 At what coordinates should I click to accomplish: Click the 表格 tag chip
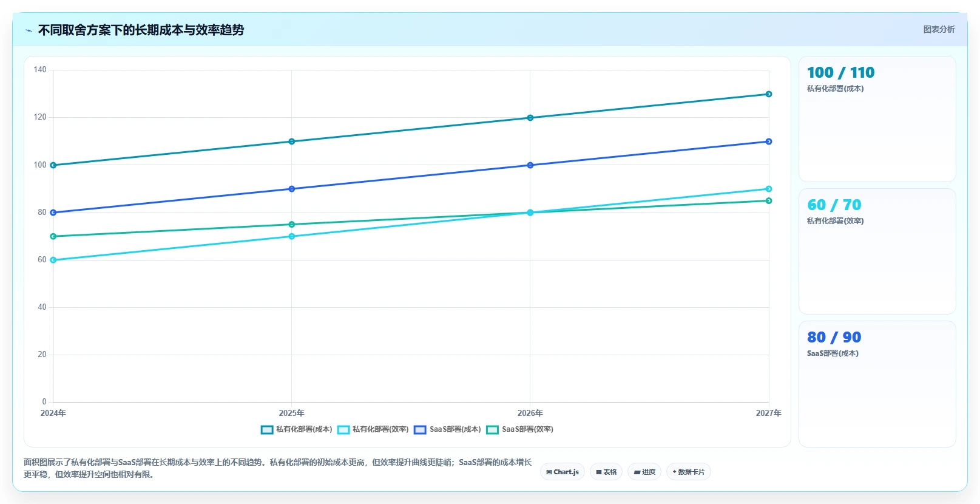[606, 472]
